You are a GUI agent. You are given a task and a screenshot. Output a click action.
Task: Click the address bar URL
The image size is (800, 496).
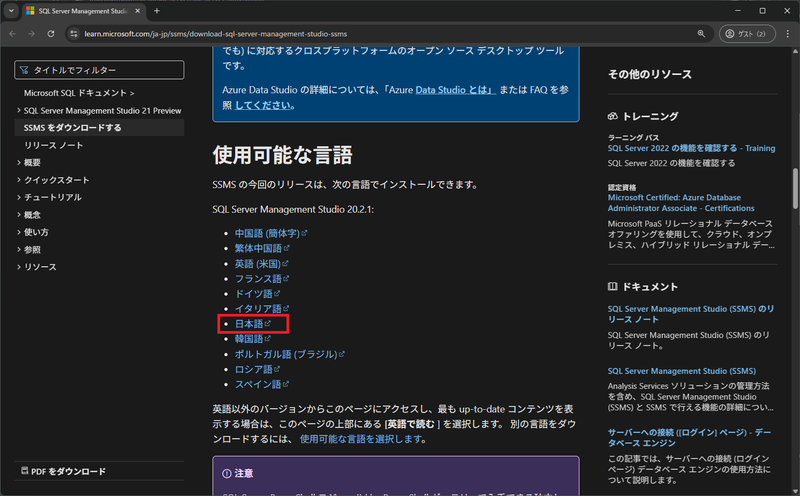[x=215, y=34]
